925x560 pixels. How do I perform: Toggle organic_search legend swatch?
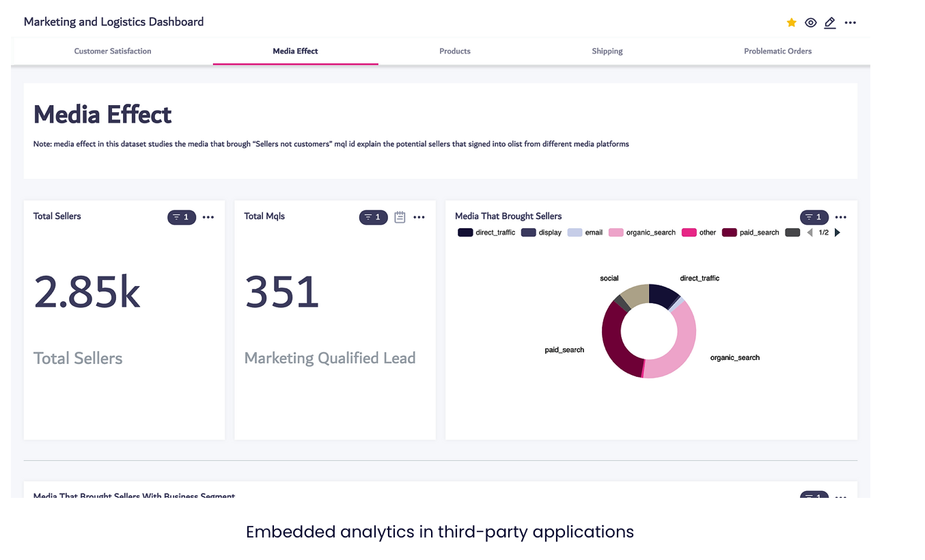click(616, 233)
